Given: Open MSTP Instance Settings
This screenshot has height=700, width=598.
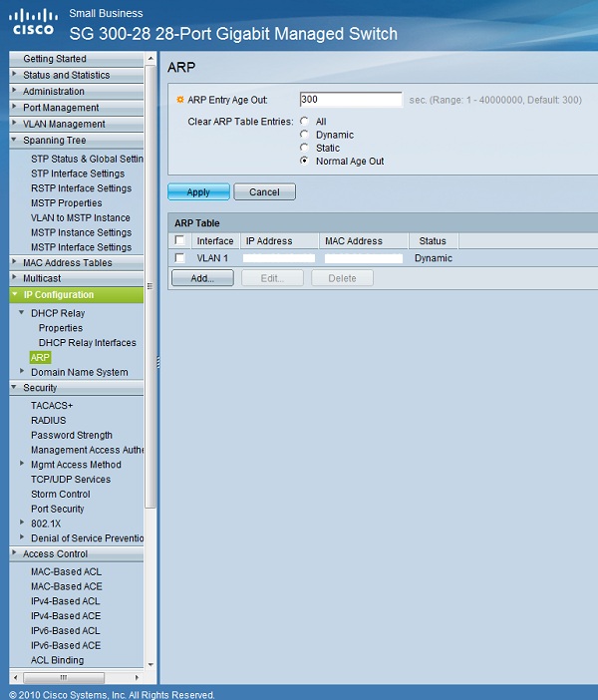Looking at the screenshot, I should click(81, 232).
